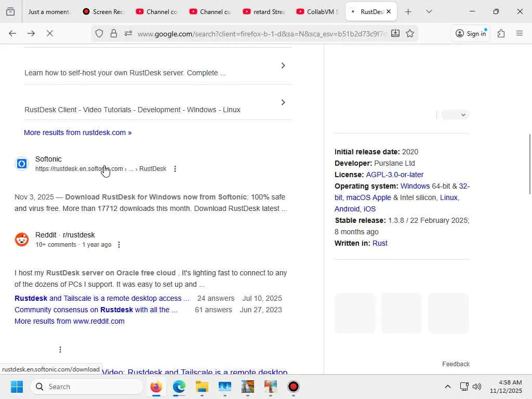Follow the Linux link in knowledge panel
The image size is (532, 399).
[449, 197]
